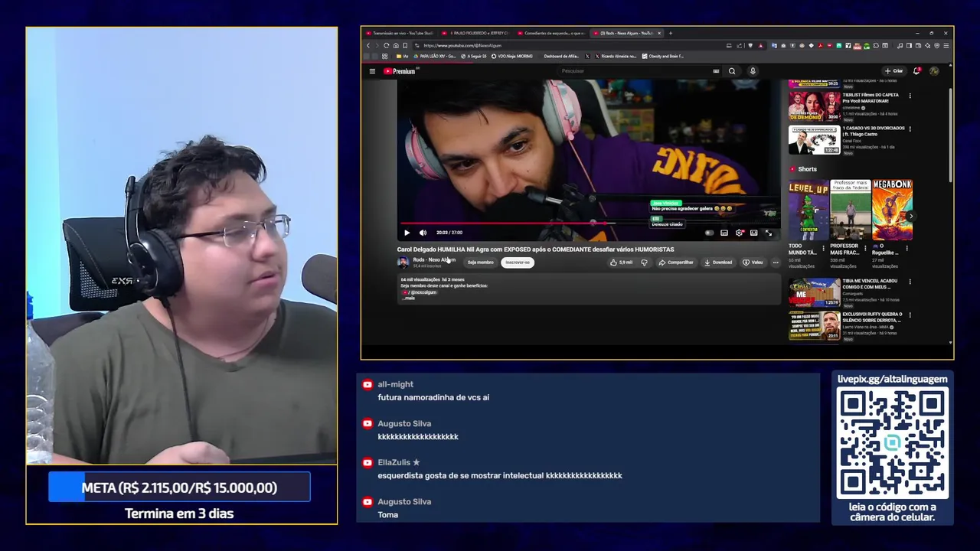
Task: Open TIERLIST Filmes DO CAPETA video thumbnail
Action: (x=814, y=107)
